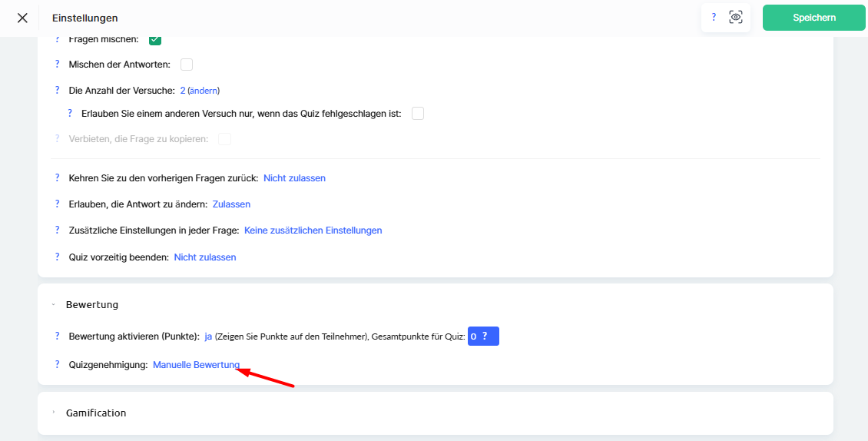Open help icon next to Mischen der Antworten
Screen dimensions: 868x441
[57, 65]
